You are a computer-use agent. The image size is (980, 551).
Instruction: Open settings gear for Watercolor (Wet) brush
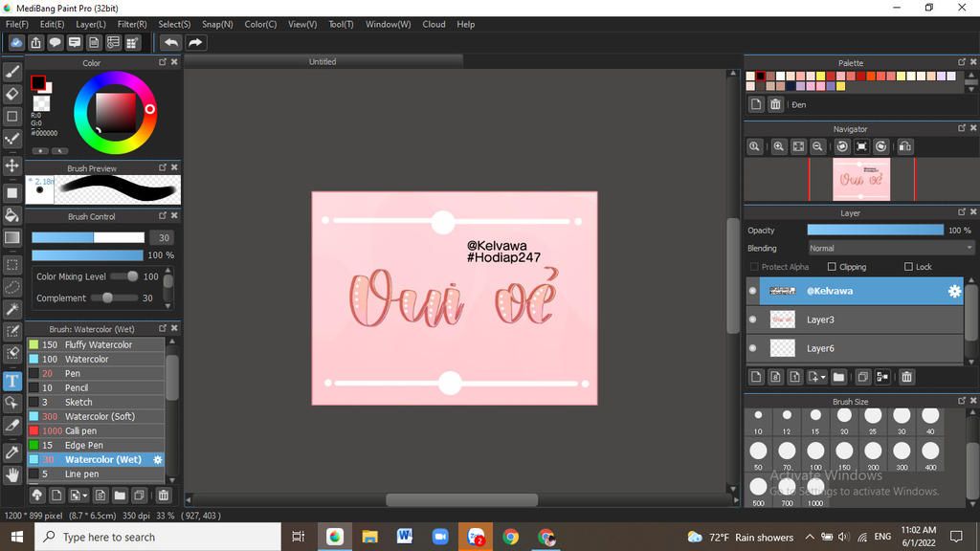point(158,460)
